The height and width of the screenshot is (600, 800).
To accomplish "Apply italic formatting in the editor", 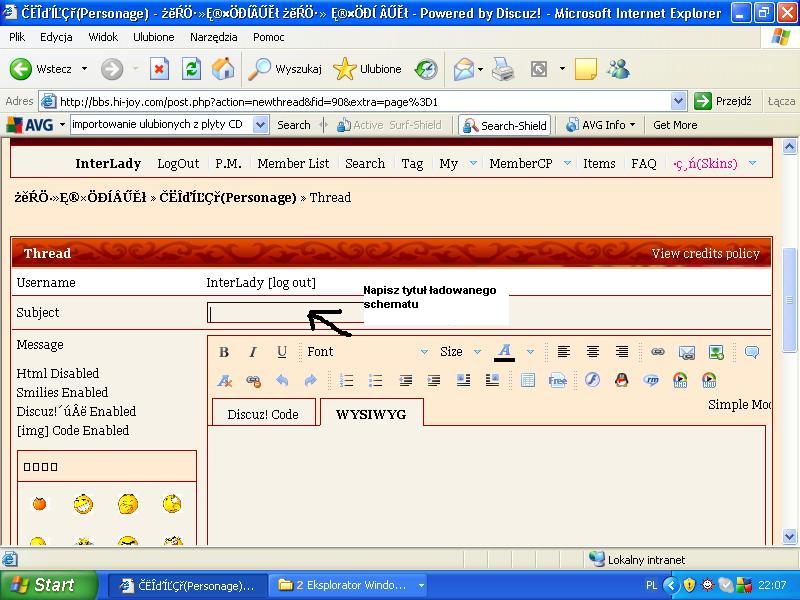I will pyautogui.click(x=253, y=352).
